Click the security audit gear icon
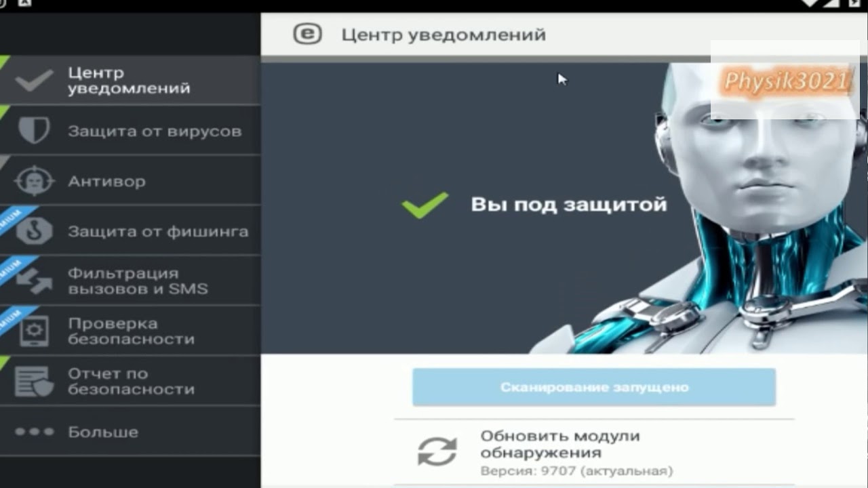 [x=34, y=331]
